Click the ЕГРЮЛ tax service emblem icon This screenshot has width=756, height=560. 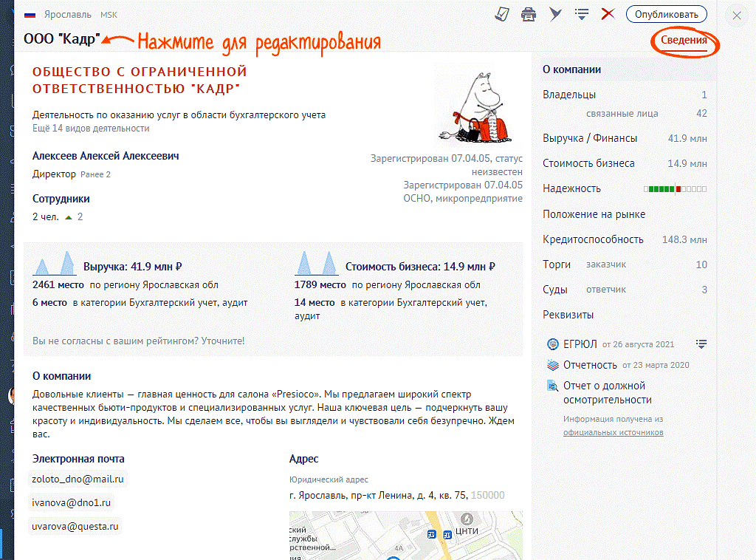pyautogui.click(x=552, y=344)
